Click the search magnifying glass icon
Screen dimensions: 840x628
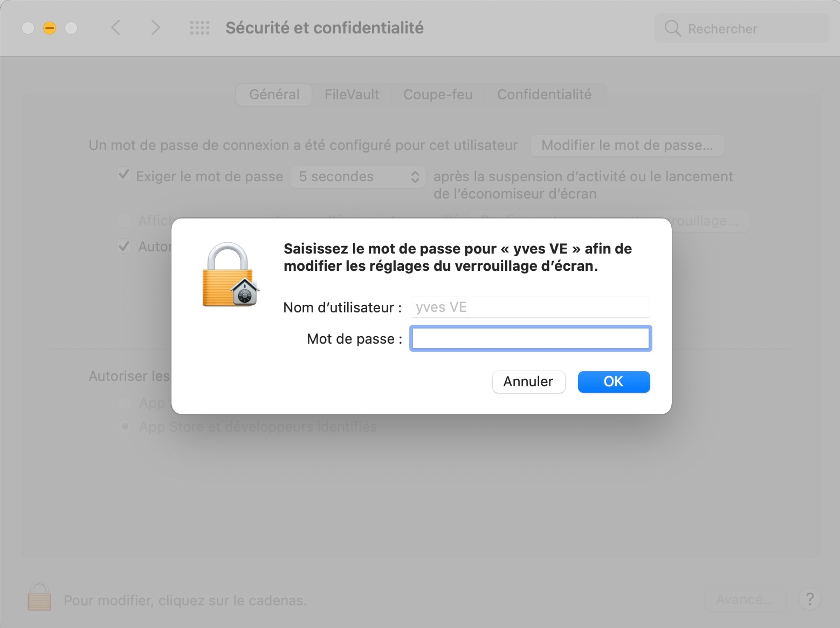pyautogui.click(x=672, y=29)
